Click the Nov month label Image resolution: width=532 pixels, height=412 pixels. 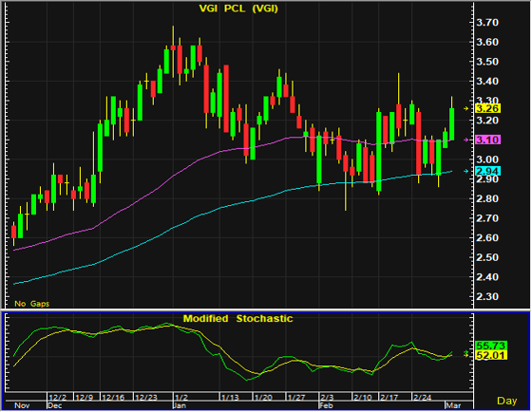coord(22,405)
